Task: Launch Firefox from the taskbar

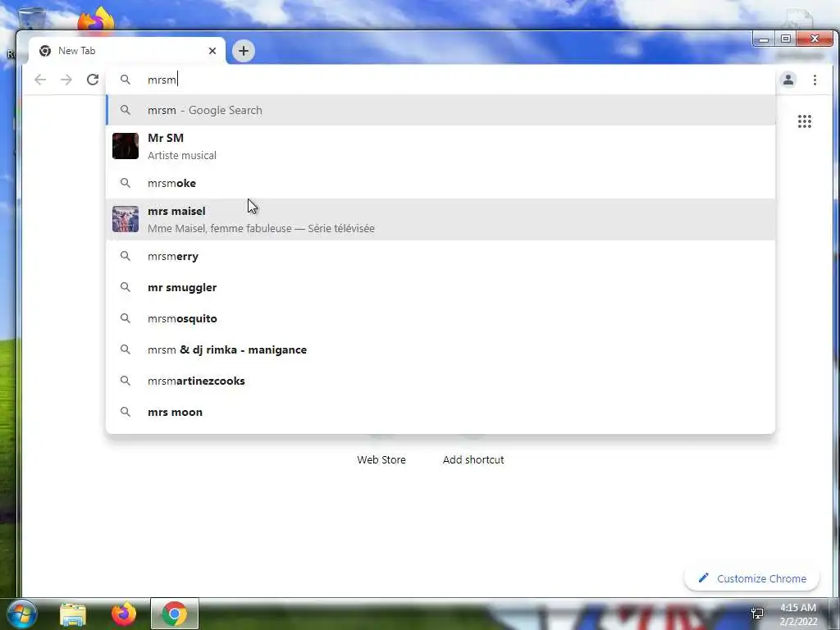Action: pyautogui.click(x=124, y=614)
